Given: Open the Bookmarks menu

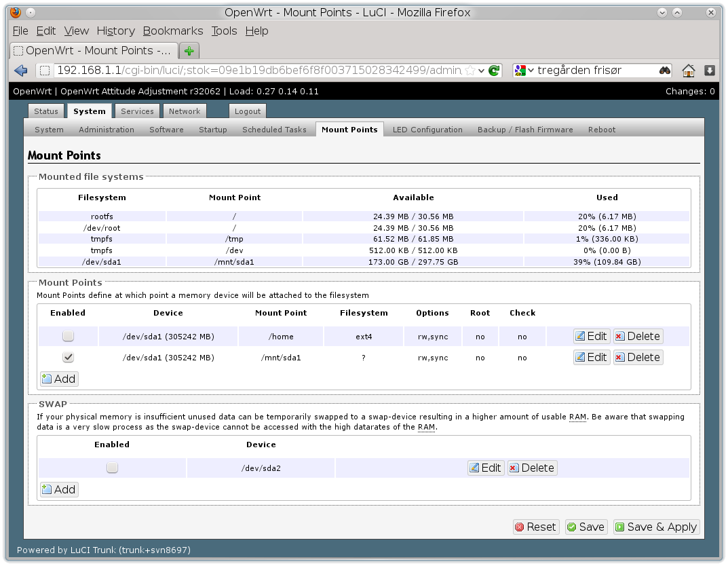Looking at the screenshot, I should click(x=173, y=31).
